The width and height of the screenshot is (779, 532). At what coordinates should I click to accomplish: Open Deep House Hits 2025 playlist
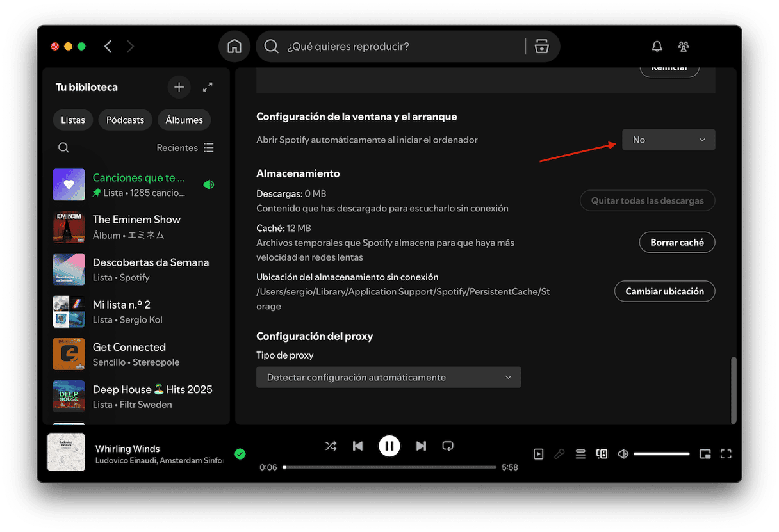(x=136, y=396)
